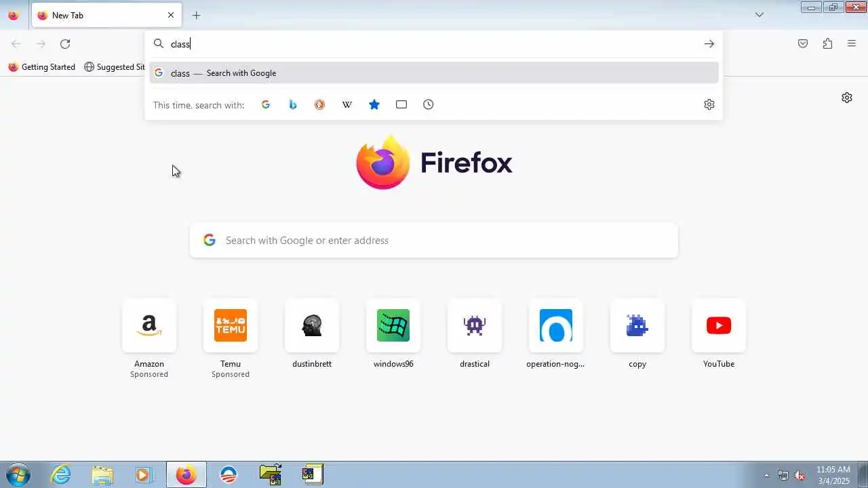The height and width of the screenshot is (488, 868).
Task: Open the Extensions puzzle icon
Action: 827,44
